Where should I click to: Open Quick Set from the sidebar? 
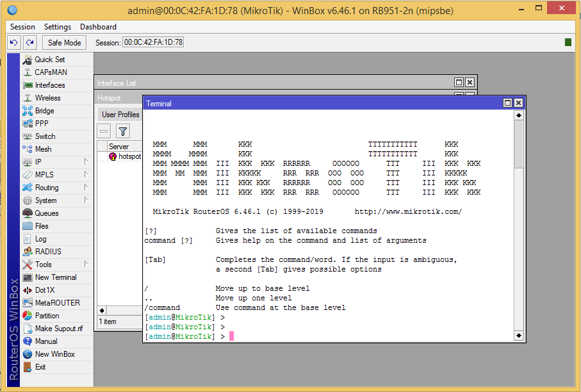click(49, 60)
